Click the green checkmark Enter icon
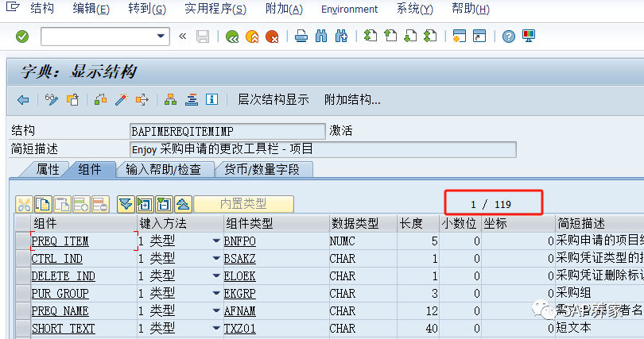This screenshot has height=339, width=644. pos(22,37)
